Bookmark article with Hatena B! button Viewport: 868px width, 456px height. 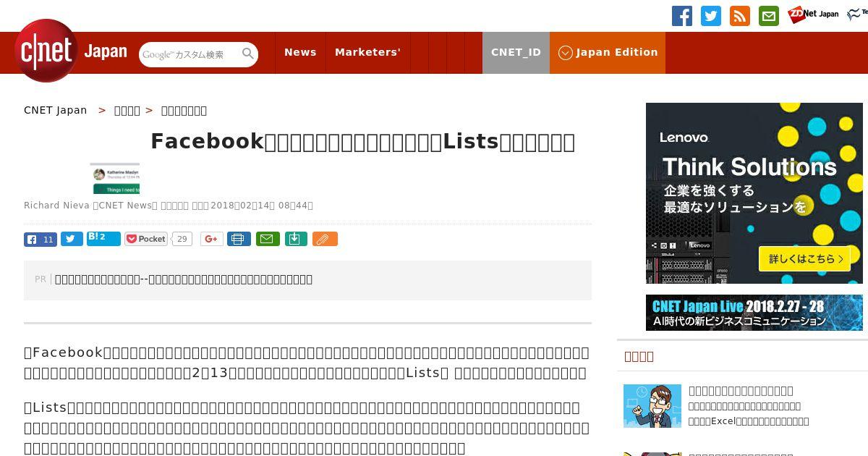pyautogui.click(x=103, y=239)
